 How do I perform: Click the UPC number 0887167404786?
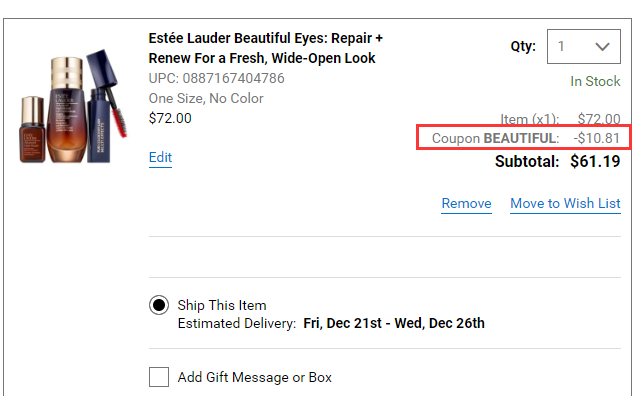[233, 78]
